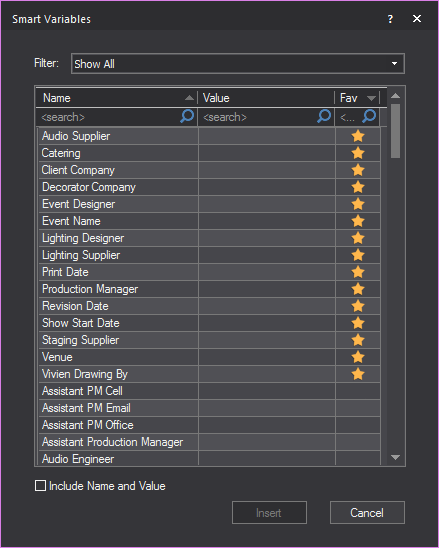
Task: Toggle favorite star for Revision Date
Action: point(358,306)
